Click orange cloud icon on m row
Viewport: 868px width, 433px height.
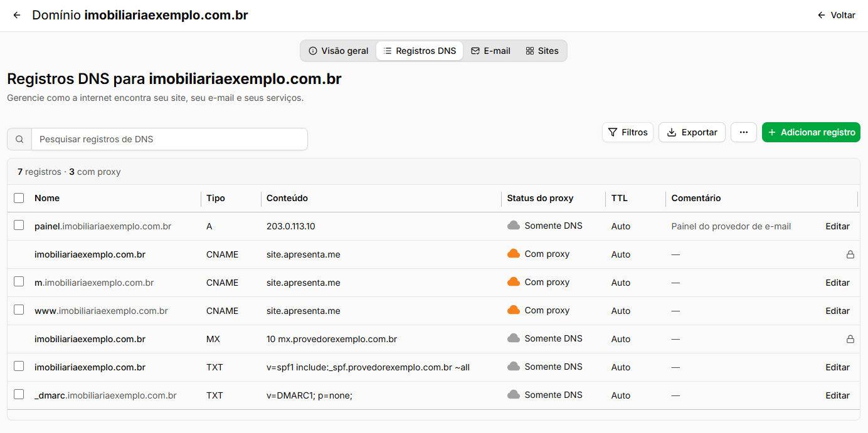click(514, 282)
